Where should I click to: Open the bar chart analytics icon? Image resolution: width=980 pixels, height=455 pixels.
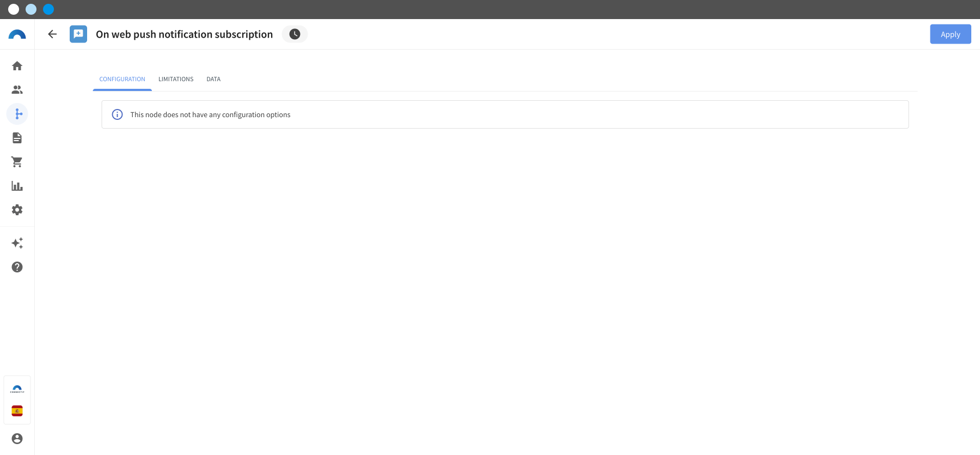coord(17,186)
